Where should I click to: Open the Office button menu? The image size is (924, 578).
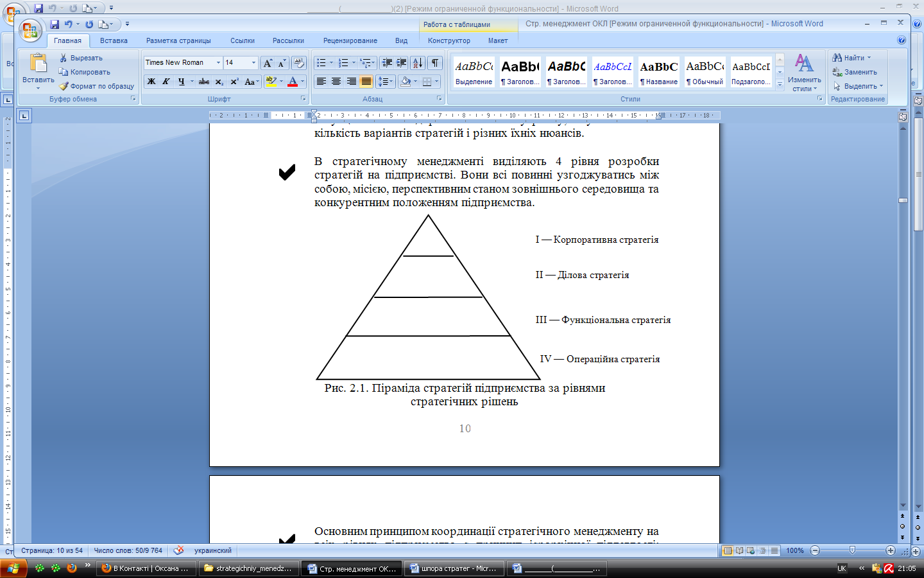[x=30, y=30]
